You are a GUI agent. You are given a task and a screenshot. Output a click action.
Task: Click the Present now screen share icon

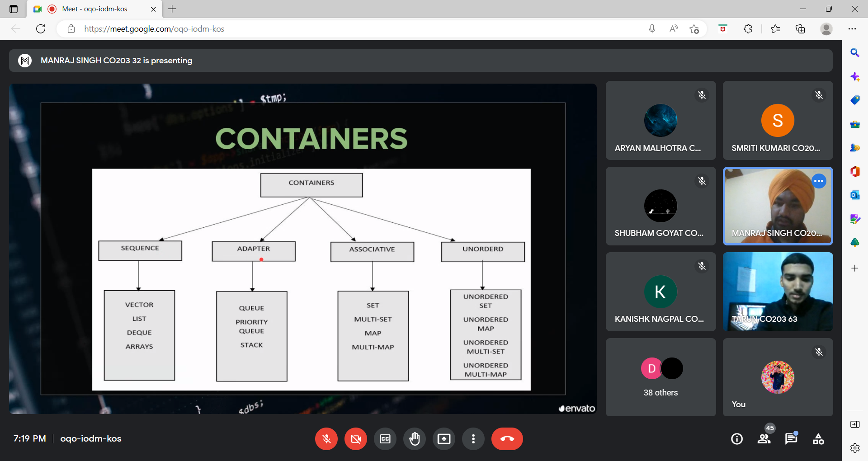(444, 439)
